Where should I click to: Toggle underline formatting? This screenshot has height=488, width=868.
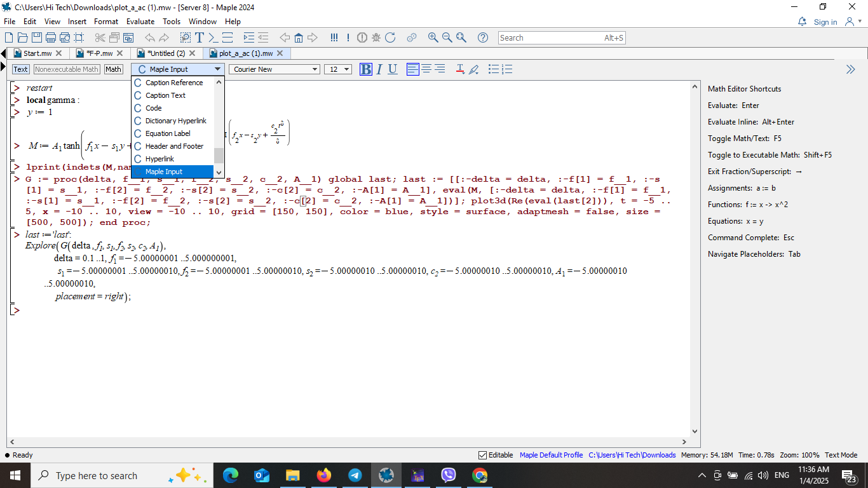click(393, 69)
